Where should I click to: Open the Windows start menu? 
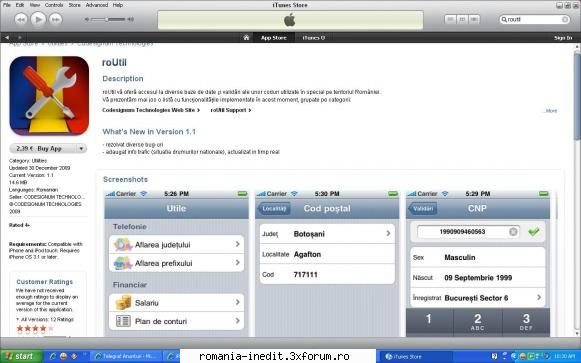tap(21, 356)
